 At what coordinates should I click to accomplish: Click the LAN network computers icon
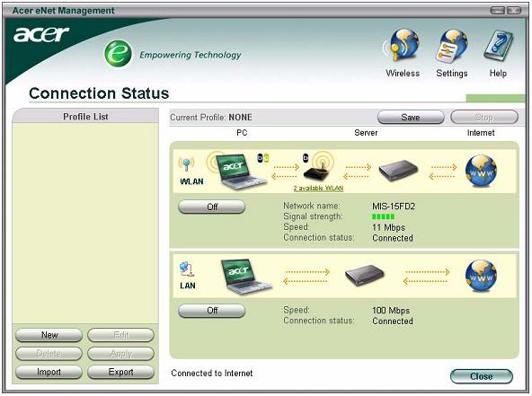coord(186,268)
